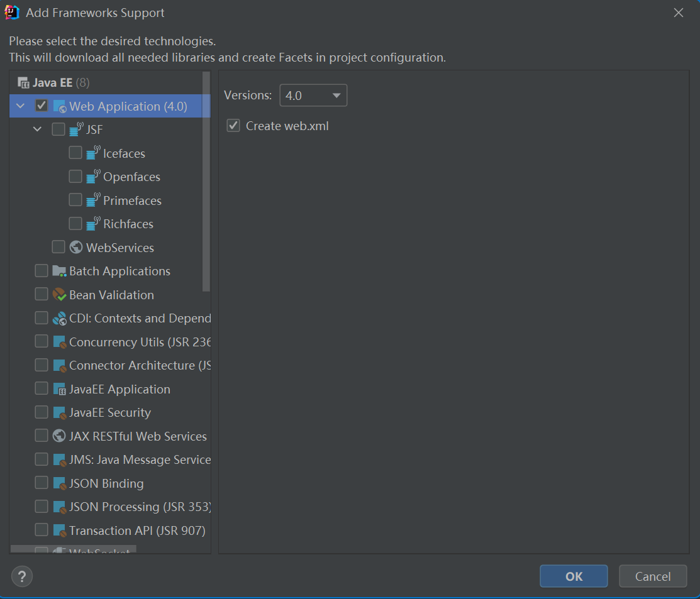Check the JSON Binding checkbox
700x599 pixels.
[x=42, y=483]
